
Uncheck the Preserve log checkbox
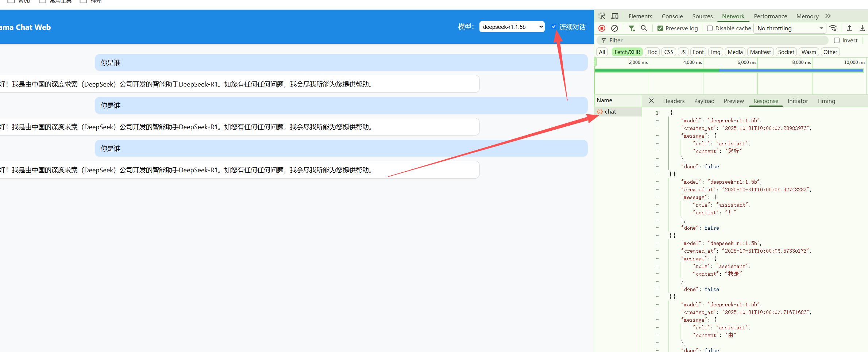[x=660, y=28]
